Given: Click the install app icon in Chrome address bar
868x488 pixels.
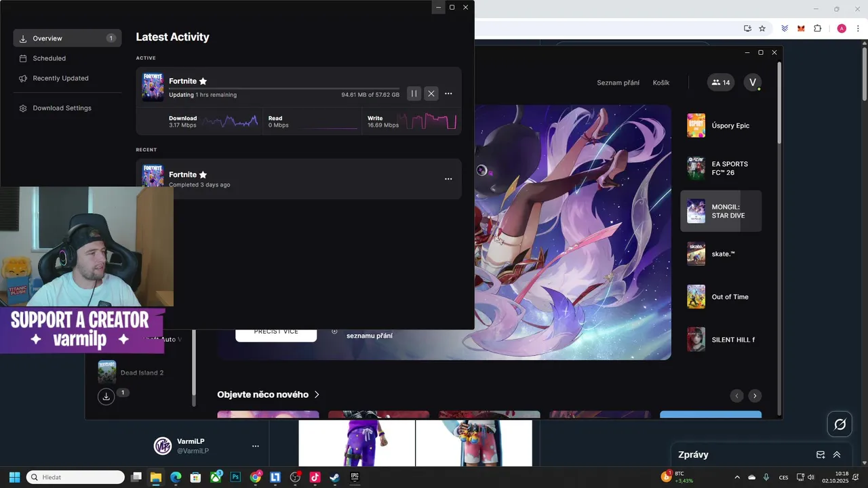Looking at the screenshot, I should click(x=747, y=28).
